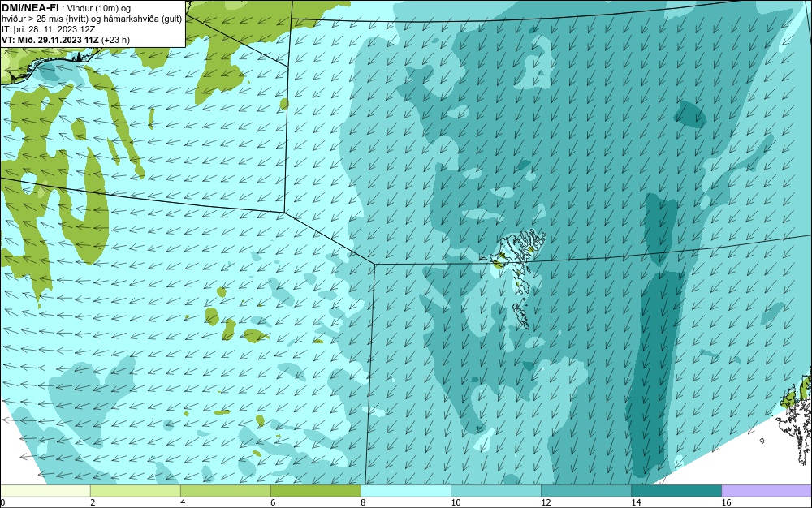Click the 8–10 m/s pale cyan legend swatch

[405, 491]
